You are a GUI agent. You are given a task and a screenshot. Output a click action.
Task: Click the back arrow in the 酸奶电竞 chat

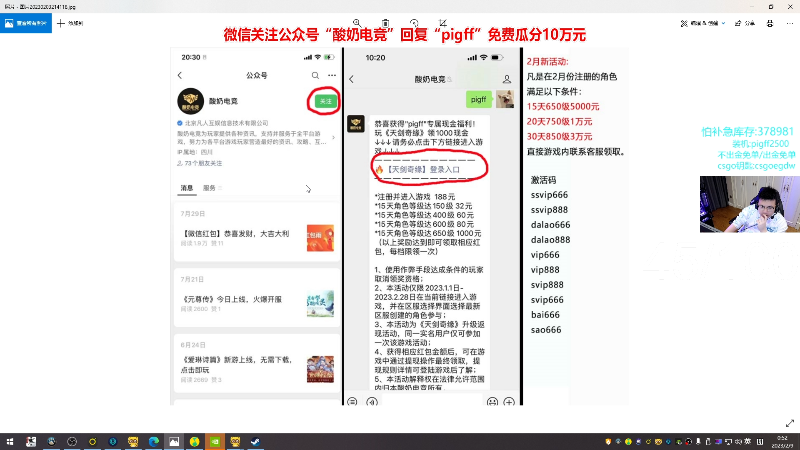pos(352,79)
